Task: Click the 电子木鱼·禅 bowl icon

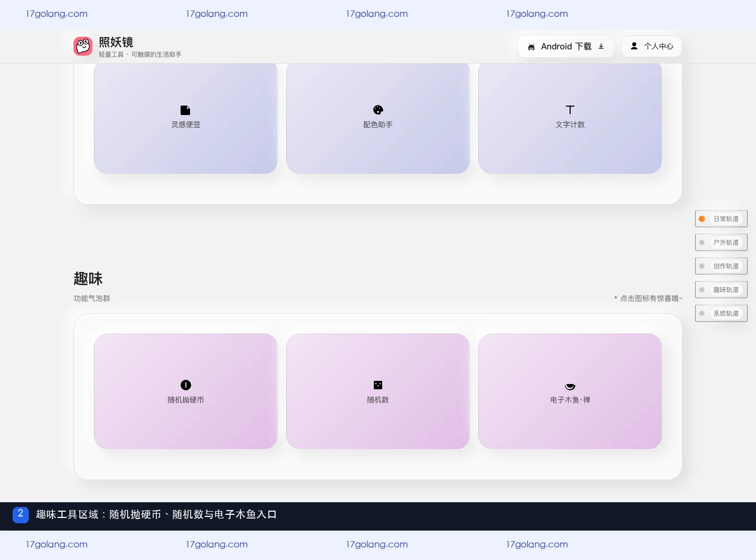Action: [x=570, y=386]
